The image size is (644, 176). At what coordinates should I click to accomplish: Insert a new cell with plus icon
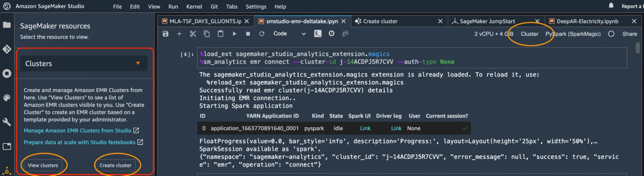point(179,34)
